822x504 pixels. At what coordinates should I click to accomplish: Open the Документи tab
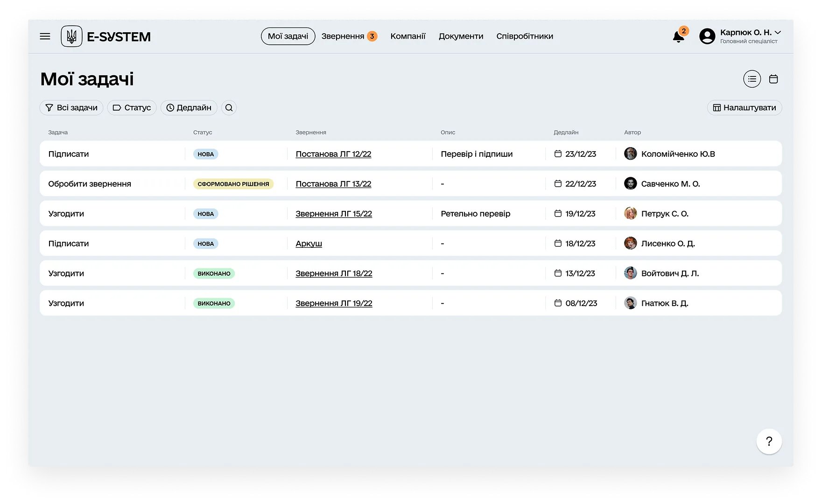coord(461,36)
